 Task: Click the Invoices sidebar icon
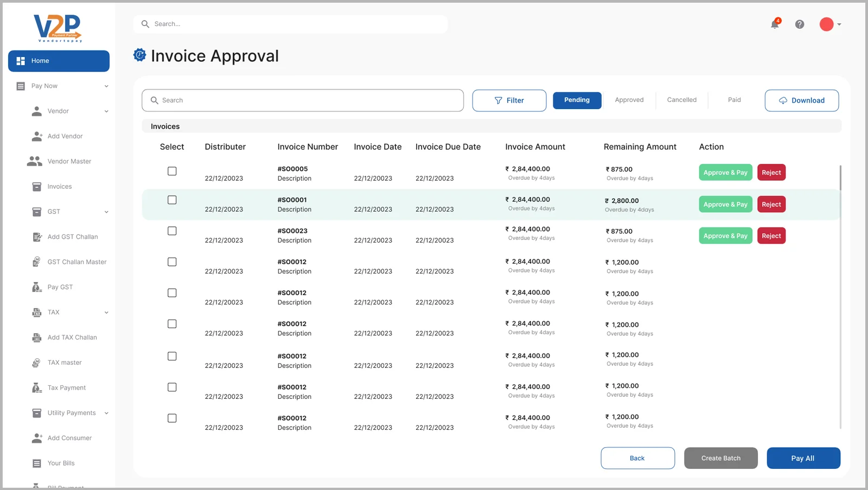tap(37, 187)
